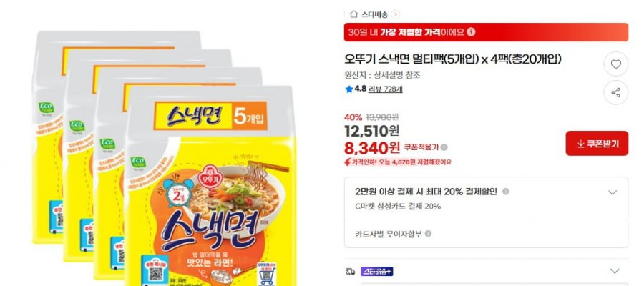Expand the 스타배송+ delivery section chevron
Image resolution: width=644 pixels, height=286 pixels.
tap(615, 271)
